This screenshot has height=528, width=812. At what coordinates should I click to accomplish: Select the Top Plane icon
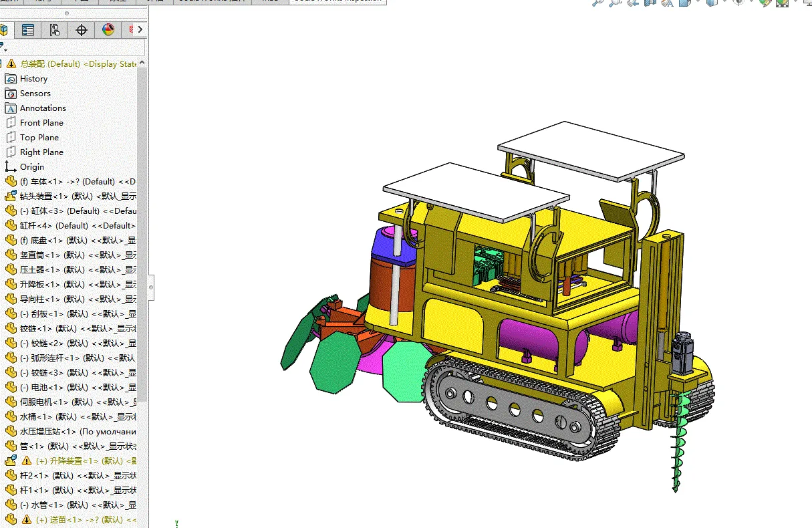pyautogui.click(x=10, y=138)
